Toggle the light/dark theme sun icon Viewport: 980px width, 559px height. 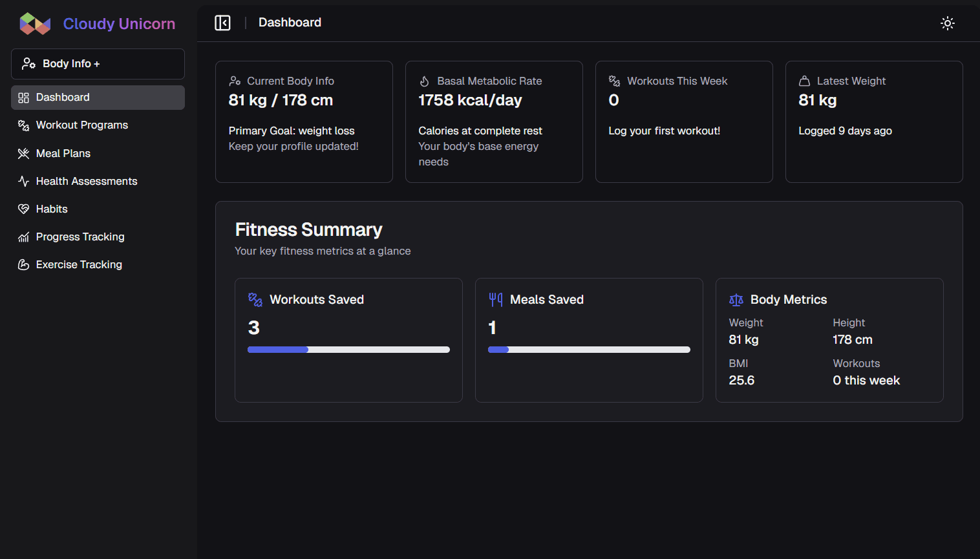click(947, 23)
